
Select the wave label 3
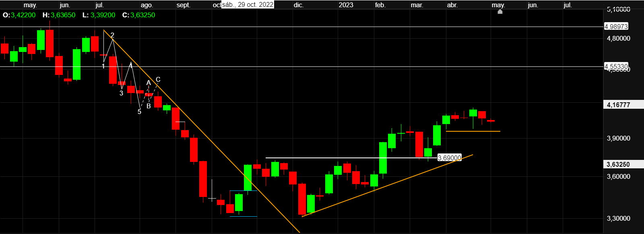coord(121,93)
